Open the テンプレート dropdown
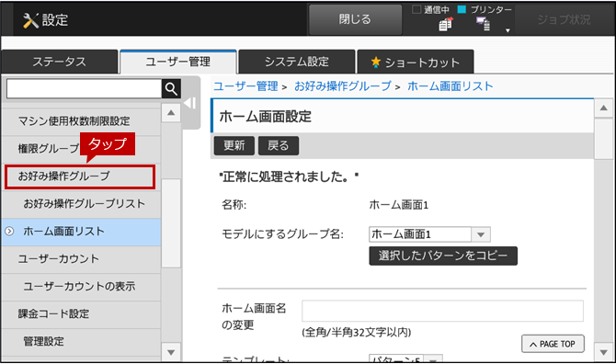Viewport: 616px width, 364px height. 433,359
